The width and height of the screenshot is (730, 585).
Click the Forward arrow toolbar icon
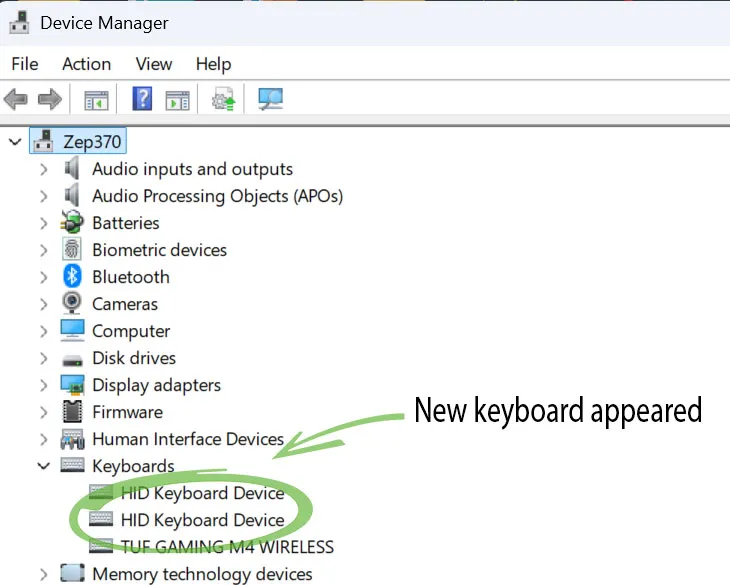(49, 99)
